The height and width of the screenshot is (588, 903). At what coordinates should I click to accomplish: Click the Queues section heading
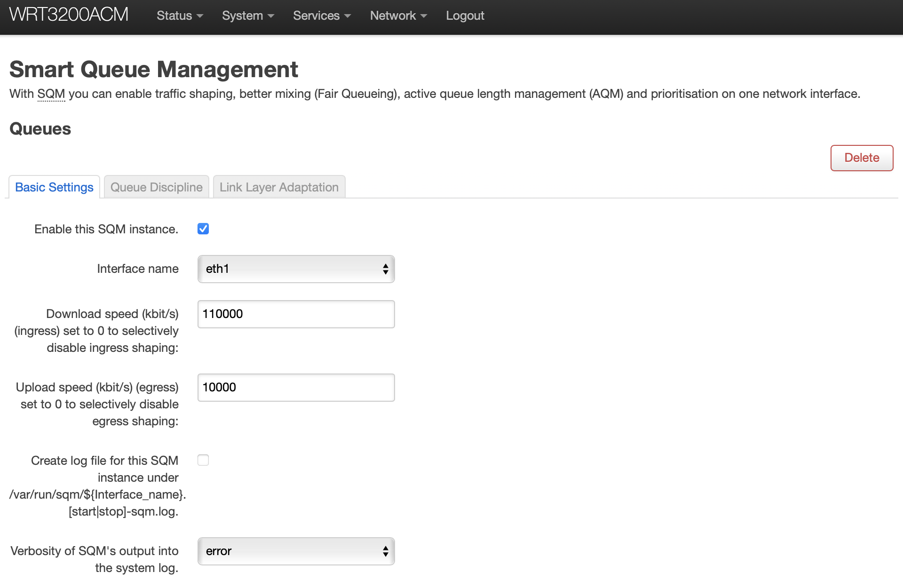pyautogui.click(x=40, y=129)
